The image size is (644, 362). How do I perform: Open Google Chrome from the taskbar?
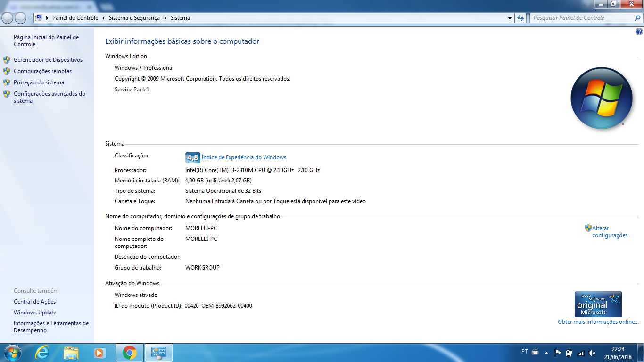click(130, 353)
